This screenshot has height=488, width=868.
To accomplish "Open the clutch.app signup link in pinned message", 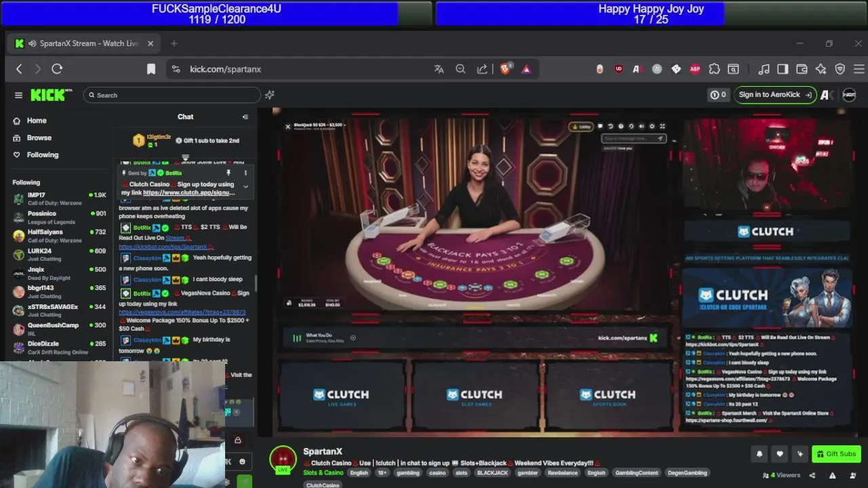I will 189,192.
